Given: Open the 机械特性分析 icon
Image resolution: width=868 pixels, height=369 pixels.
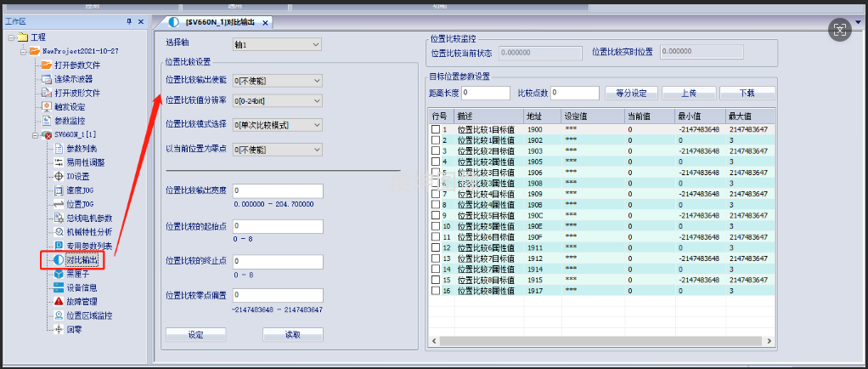Looking at the screenshot, I should (59, 231).
